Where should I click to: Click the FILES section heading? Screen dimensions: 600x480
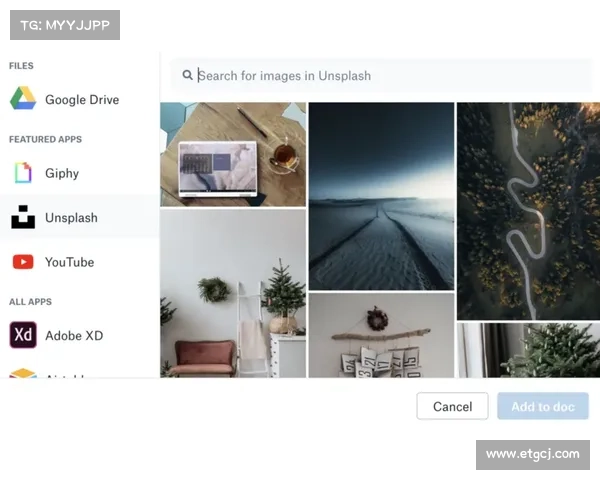21,66
